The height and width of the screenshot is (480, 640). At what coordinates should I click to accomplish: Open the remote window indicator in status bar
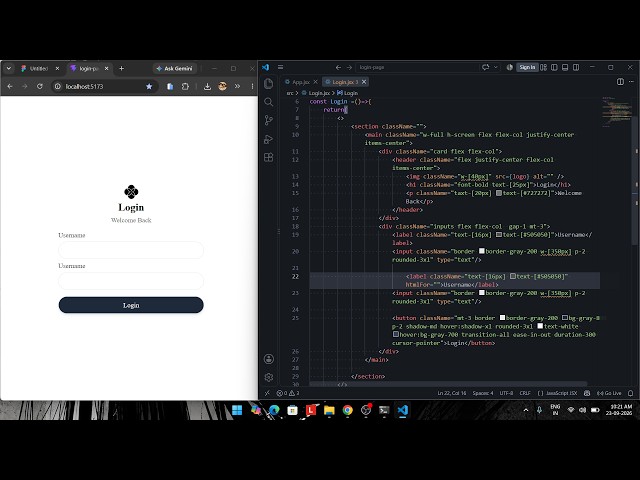click(267, 393)
